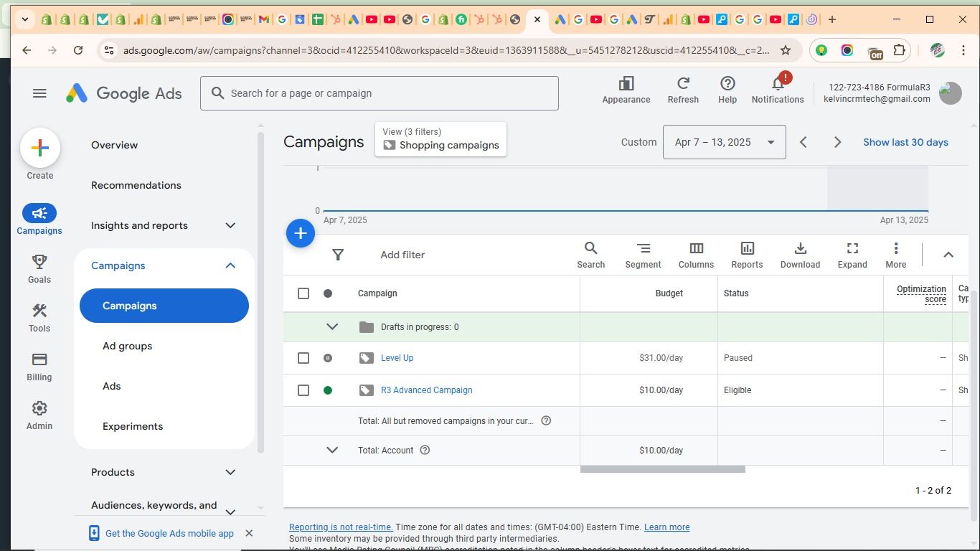980x551 pixels.
Task: Open the Segment toolbar icon
Action: pos(643,255)
